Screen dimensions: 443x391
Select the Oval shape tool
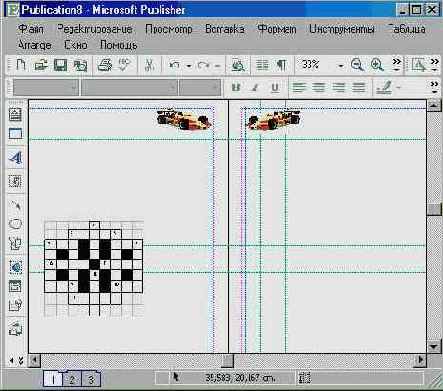[x=15, y=224]
